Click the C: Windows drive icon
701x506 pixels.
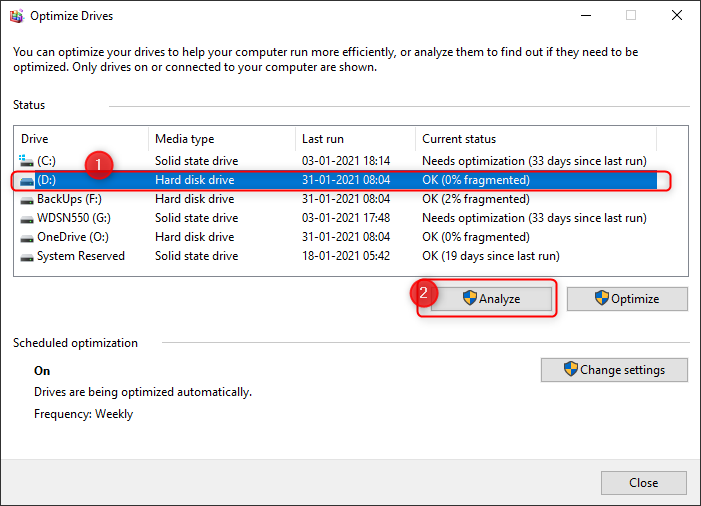click(x=26, y=160)
